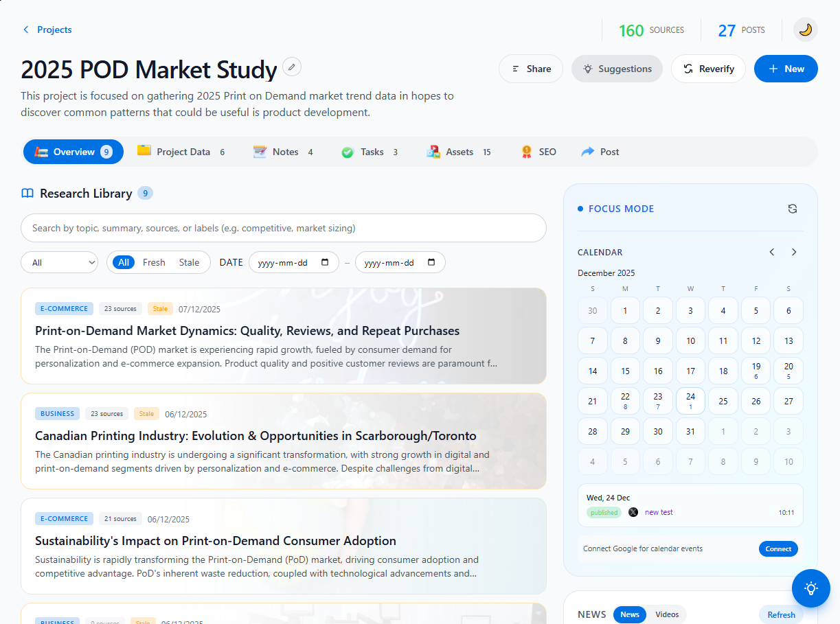Click the X platform icon on scheduled post
840x624 pixels.
pos(633,512)
